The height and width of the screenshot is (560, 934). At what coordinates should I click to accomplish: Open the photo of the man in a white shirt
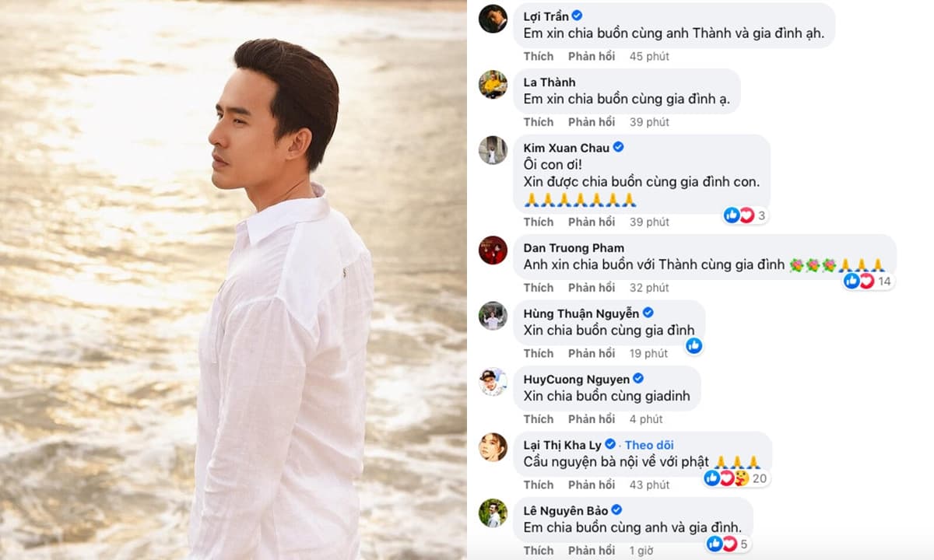233,280
